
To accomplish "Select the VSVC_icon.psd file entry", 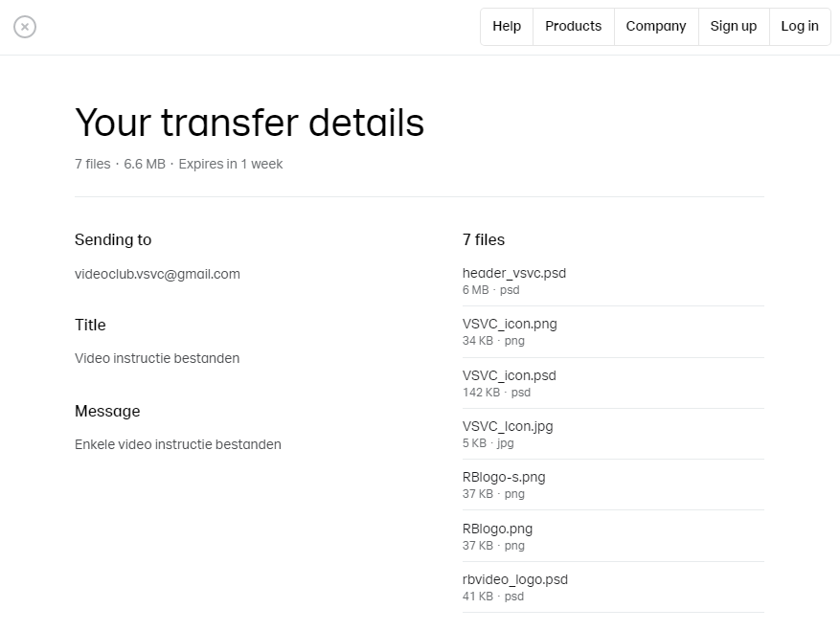I will click(x=613, y=383).
